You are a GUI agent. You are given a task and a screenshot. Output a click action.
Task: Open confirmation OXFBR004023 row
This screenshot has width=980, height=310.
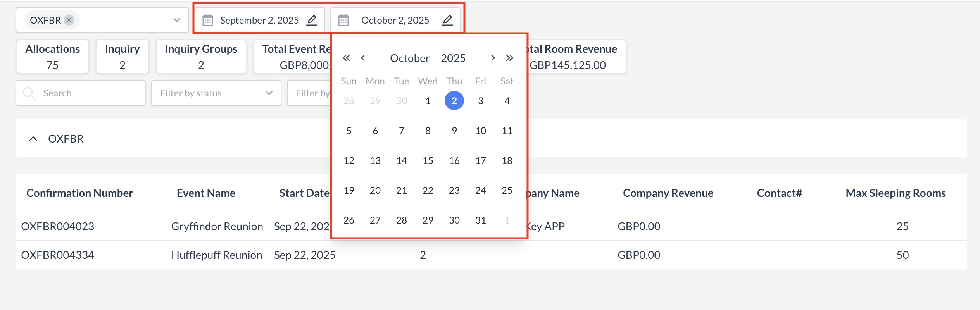coord(57,226)
